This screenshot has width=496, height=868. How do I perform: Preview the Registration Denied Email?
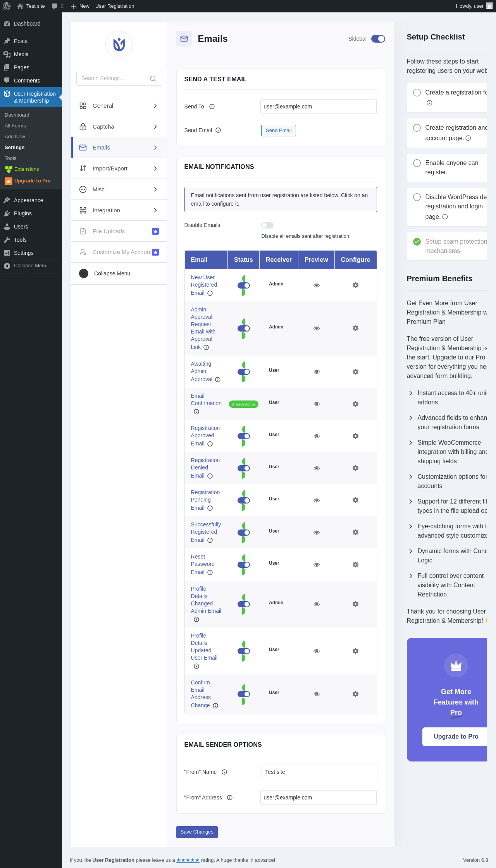pyautogui.click(x=317, y=468)
